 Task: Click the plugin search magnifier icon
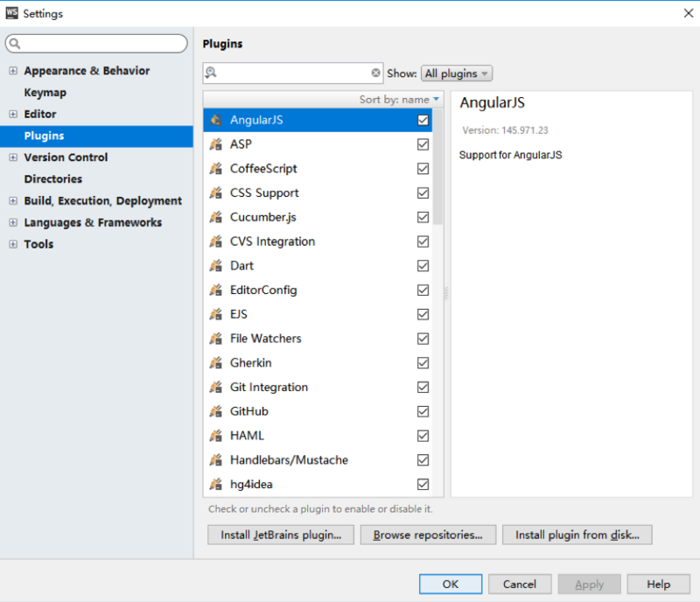(x=211, y=73)
